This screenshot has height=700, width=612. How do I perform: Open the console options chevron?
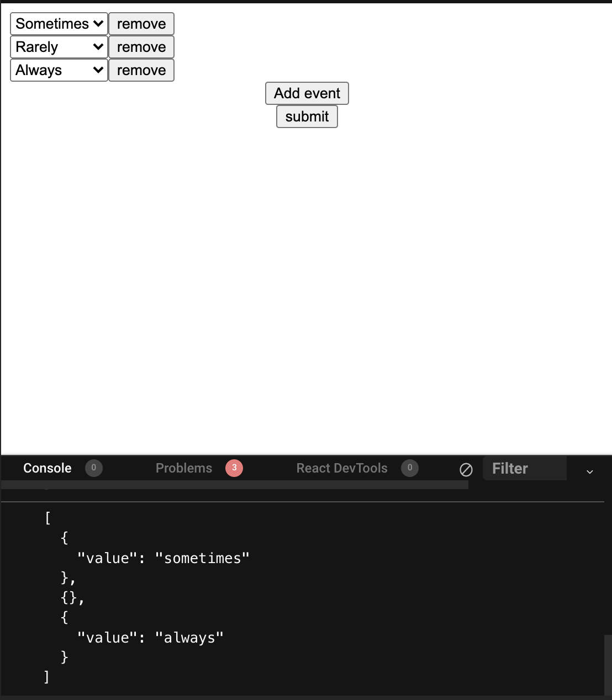point(590,472)
